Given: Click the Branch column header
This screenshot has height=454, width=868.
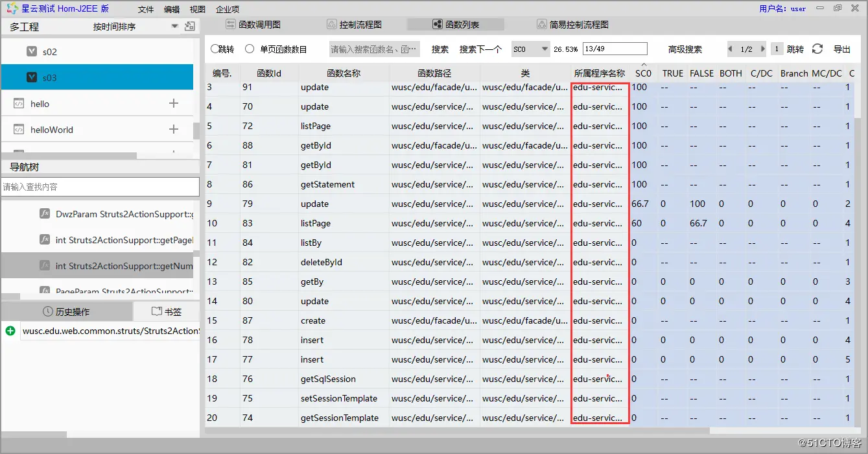Looking at the screenshot, I should [794, 73].
